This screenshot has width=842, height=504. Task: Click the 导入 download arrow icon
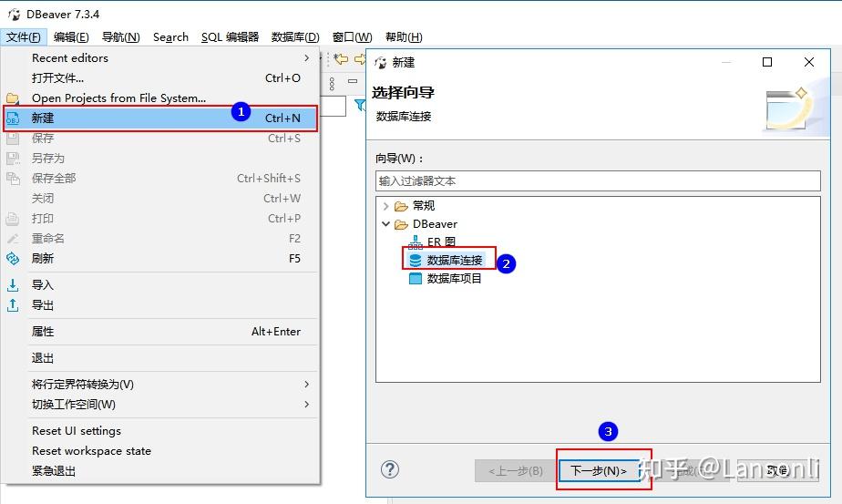coord(13,284)
